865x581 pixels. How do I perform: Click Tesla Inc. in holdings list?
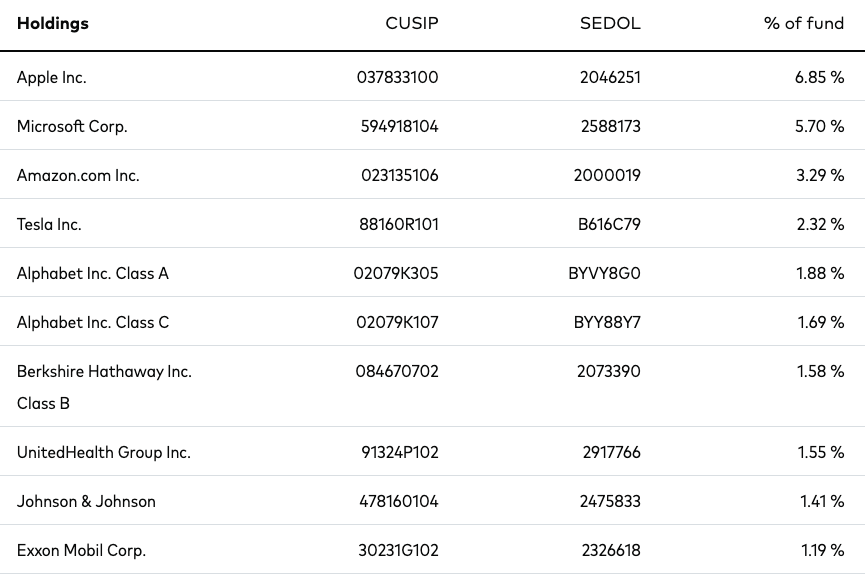pos(49,225)
